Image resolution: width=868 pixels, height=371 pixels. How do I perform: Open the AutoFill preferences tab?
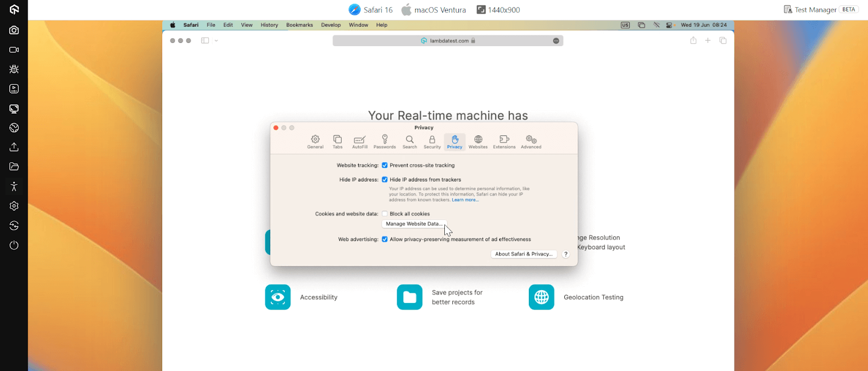(360, 142)
